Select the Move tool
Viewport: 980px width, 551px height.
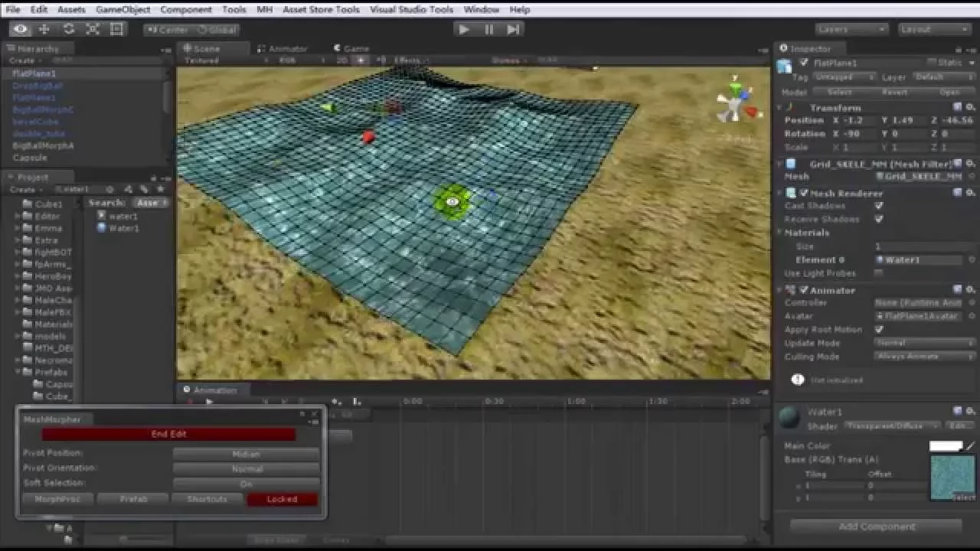[44, 29]
